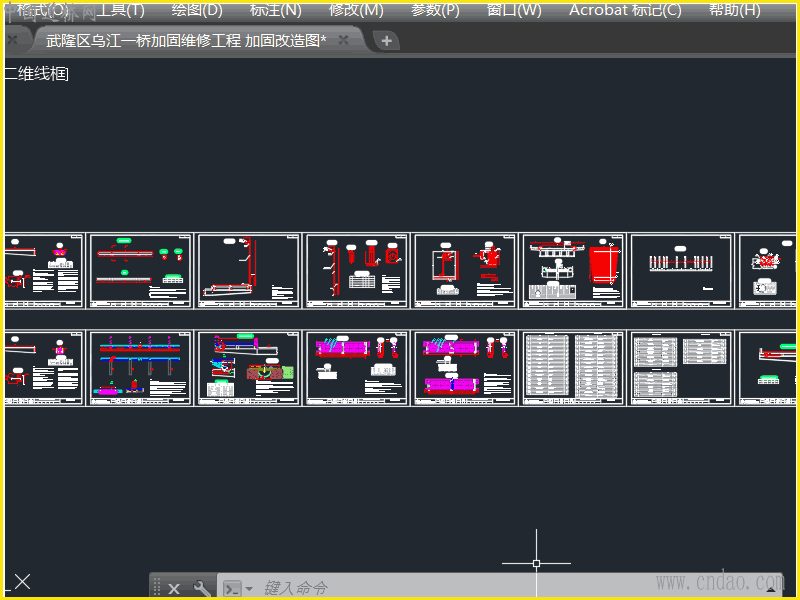Open the 绘图(D) menu

pos(197,10)
